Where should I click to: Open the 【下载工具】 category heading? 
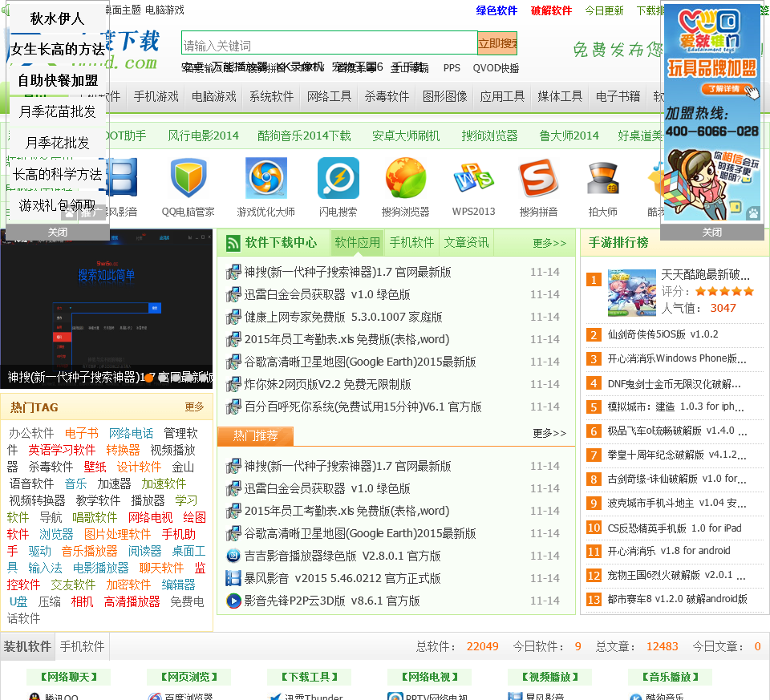click(x=309, y=677)
